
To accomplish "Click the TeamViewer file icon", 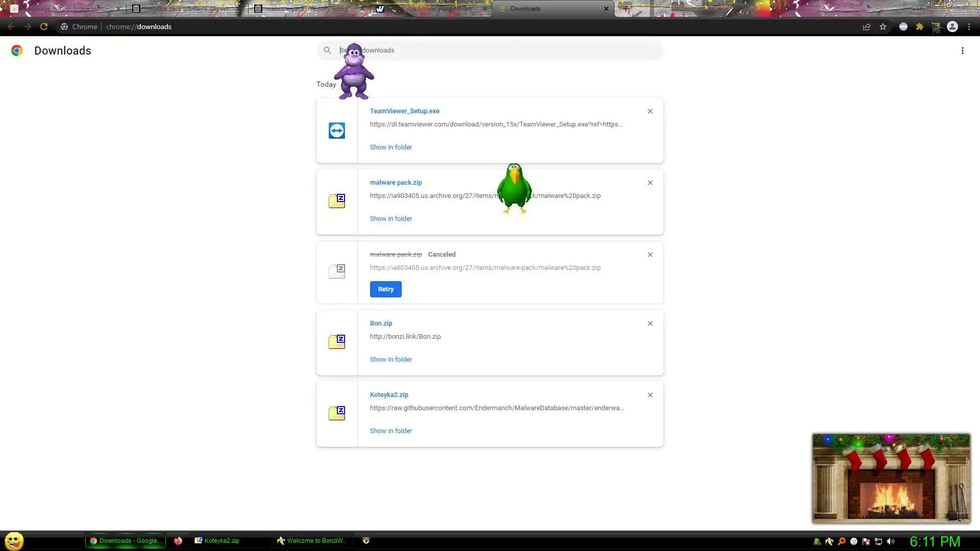I will click(x=336, y=131).
